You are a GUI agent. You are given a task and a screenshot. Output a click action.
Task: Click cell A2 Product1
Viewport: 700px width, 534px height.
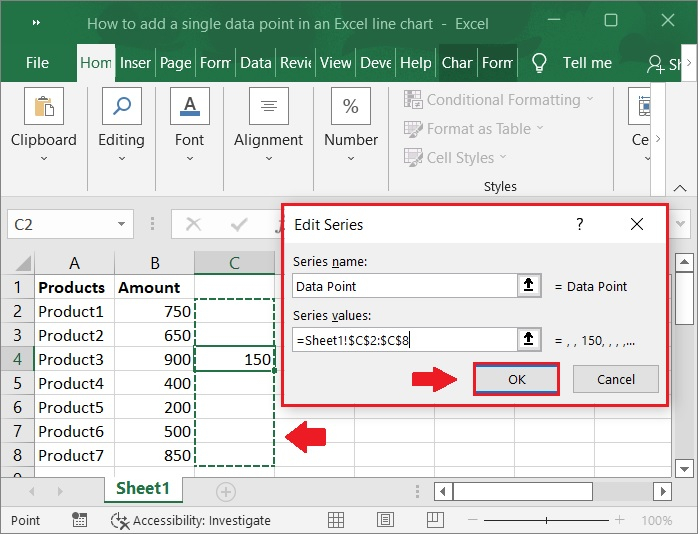click(75, 311)
